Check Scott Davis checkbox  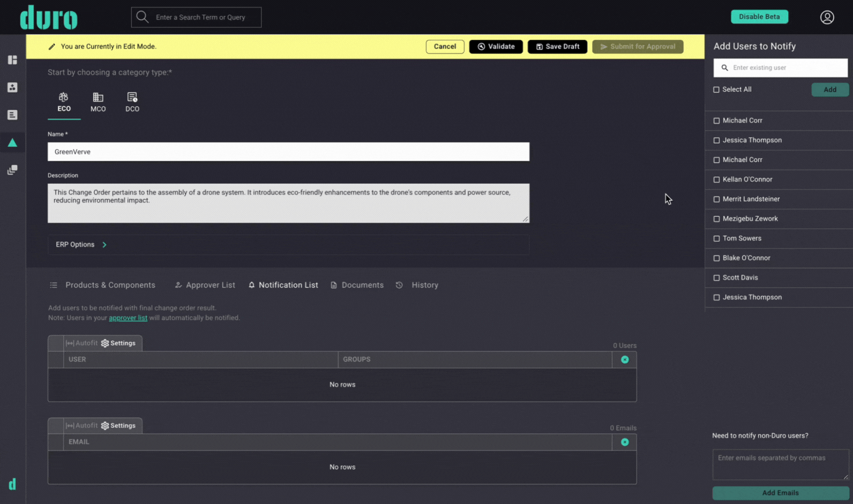(x=716, y=278)
